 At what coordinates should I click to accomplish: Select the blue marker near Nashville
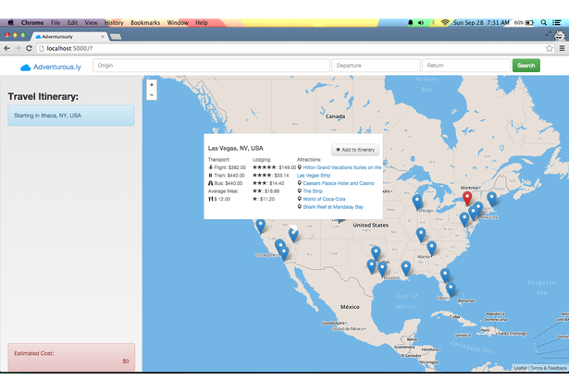click(421, 235)
